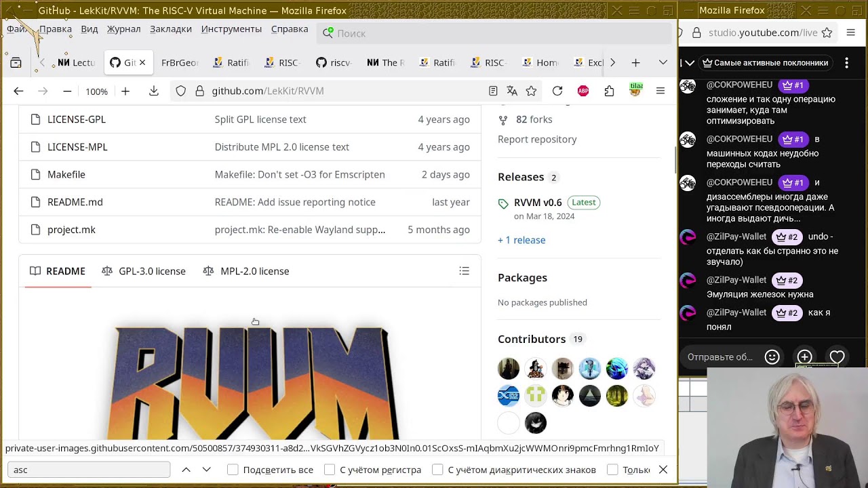Open commit 'Makefile: Don't set -O3 for Emscripten'
The image size is (868, 488).
pyautogui.click(x=300, y=174)
